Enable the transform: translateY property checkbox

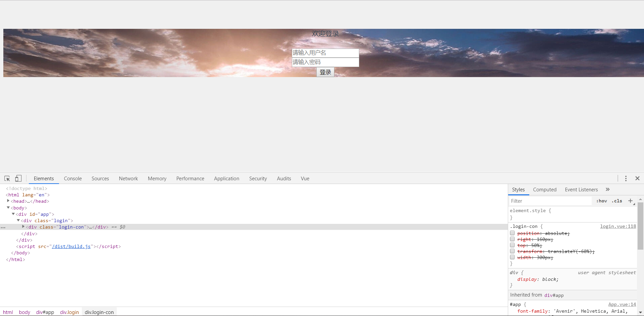tap(512, 251)
